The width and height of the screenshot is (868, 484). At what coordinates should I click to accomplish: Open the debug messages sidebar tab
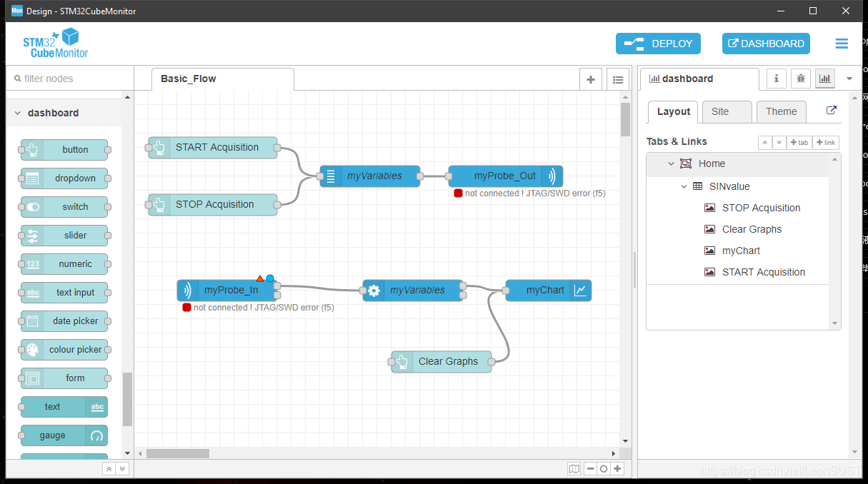pos(801,79)
